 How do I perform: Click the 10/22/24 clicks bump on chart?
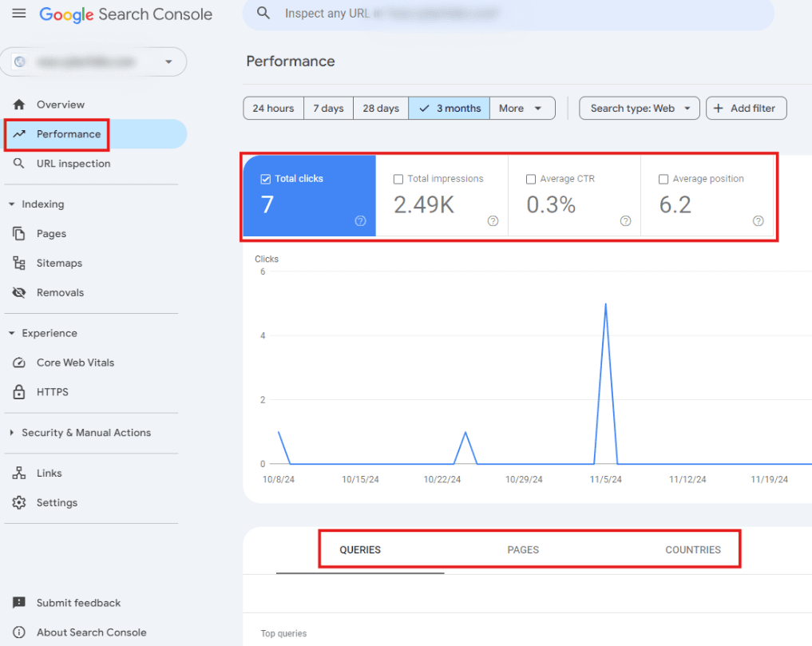465,432
